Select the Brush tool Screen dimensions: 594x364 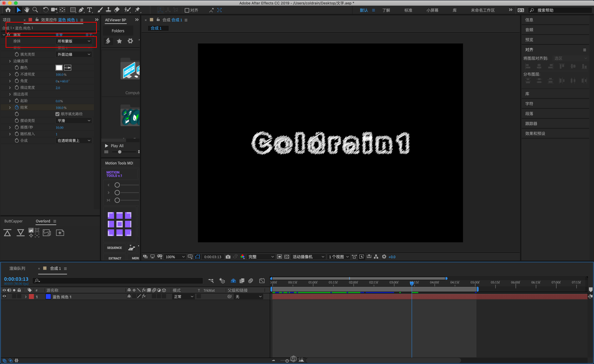100,10
